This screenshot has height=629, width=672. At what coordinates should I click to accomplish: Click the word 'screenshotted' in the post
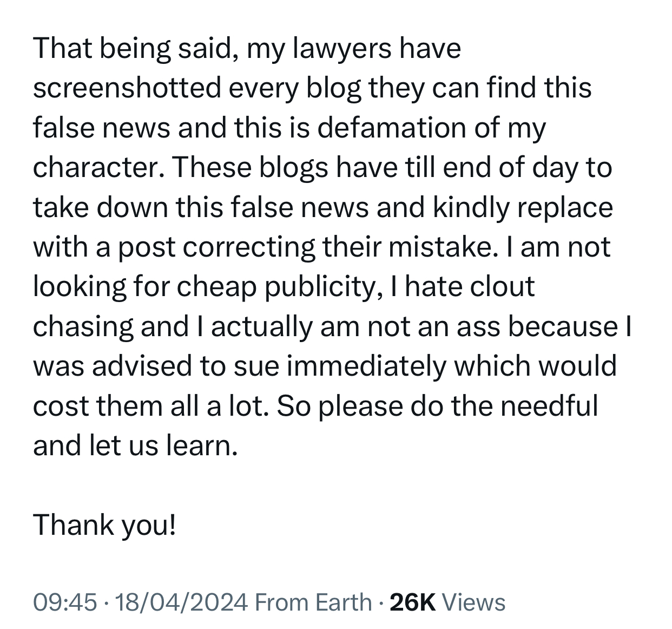pyautogui.click(x=127, y=88)
